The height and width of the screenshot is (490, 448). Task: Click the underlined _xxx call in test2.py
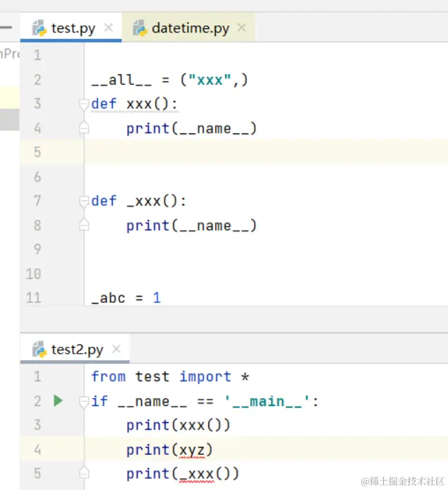(197, 474)
